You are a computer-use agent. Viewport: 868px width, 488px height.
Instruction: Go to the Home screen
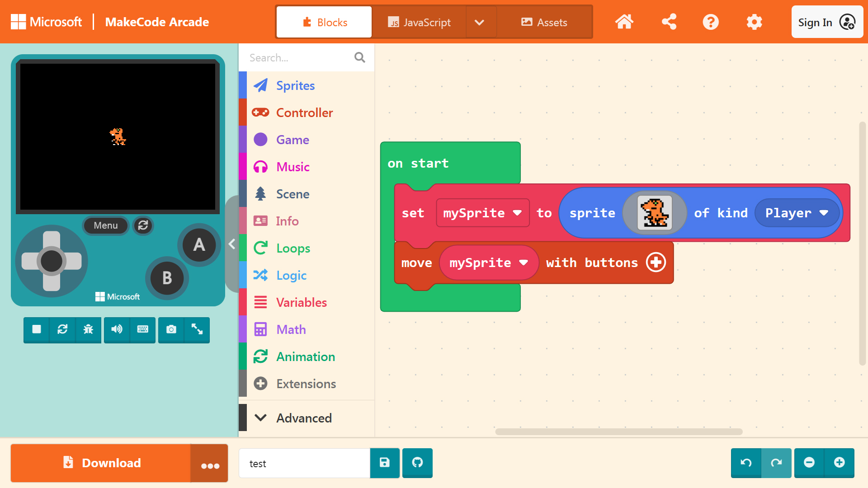coord(624,22)
